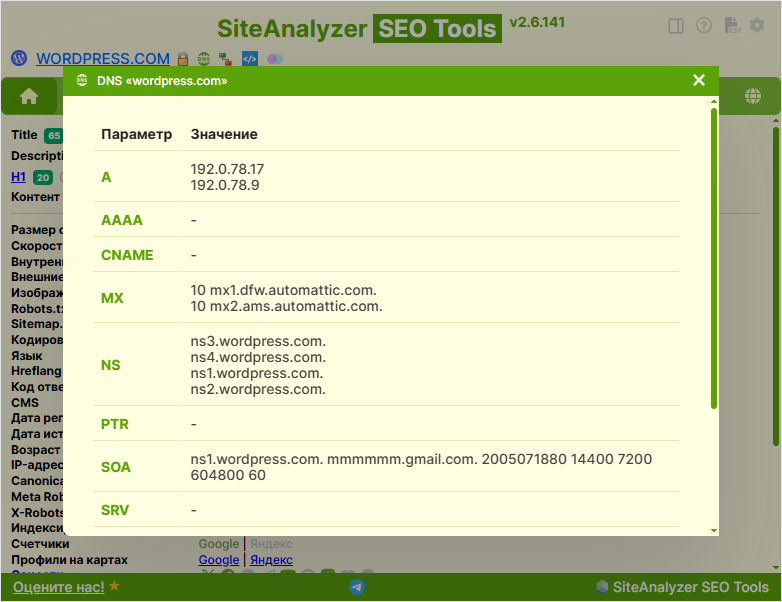Image resolution: width=782 pixels, height=602 pixels.
Task: Select the A record label
Action: pos(106,177)
